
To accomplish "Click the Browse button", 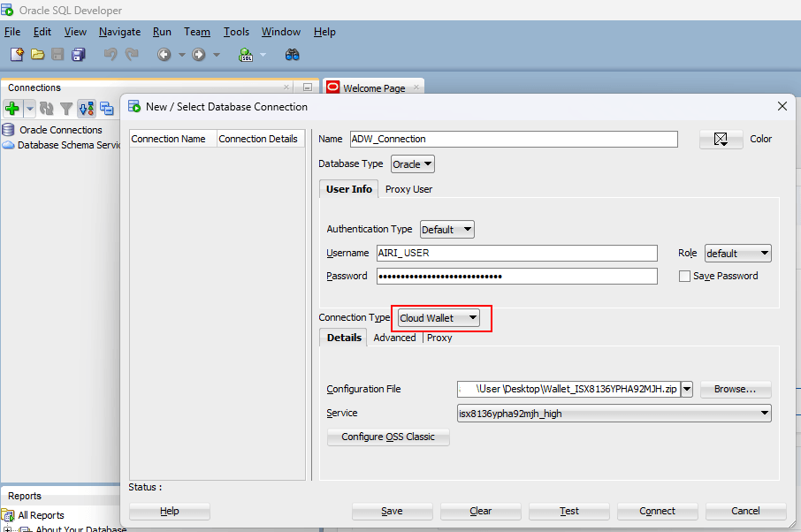I will click(x=735, y=389).
